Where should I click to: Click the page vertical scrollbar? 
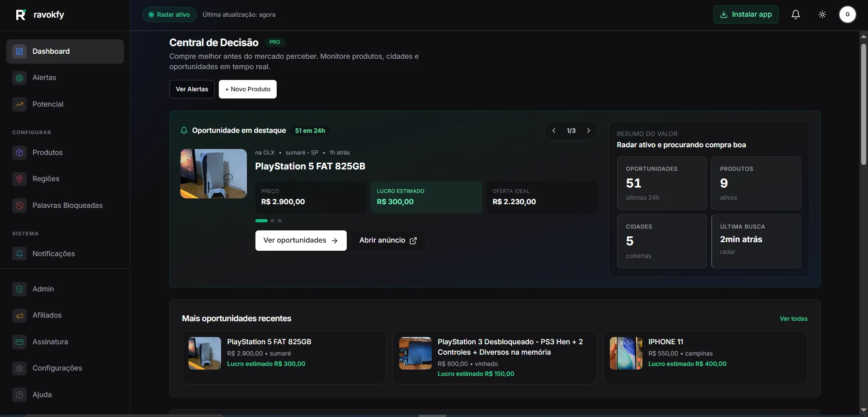(863, 104)
